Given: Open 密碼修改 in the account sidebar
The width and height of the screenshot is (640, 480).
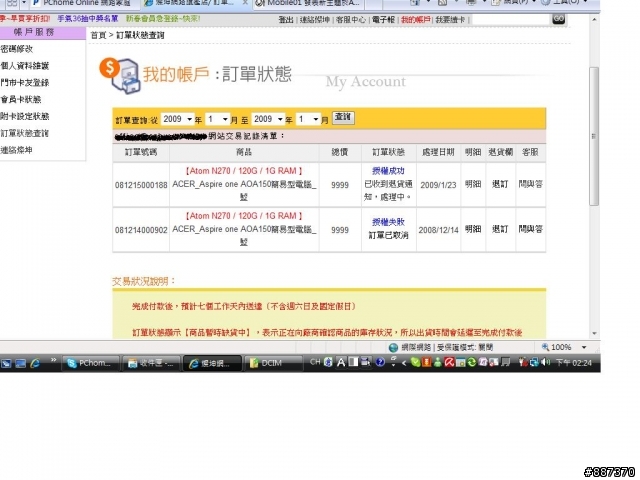Looking at the screenshot, I should click(x=16, y=49).
